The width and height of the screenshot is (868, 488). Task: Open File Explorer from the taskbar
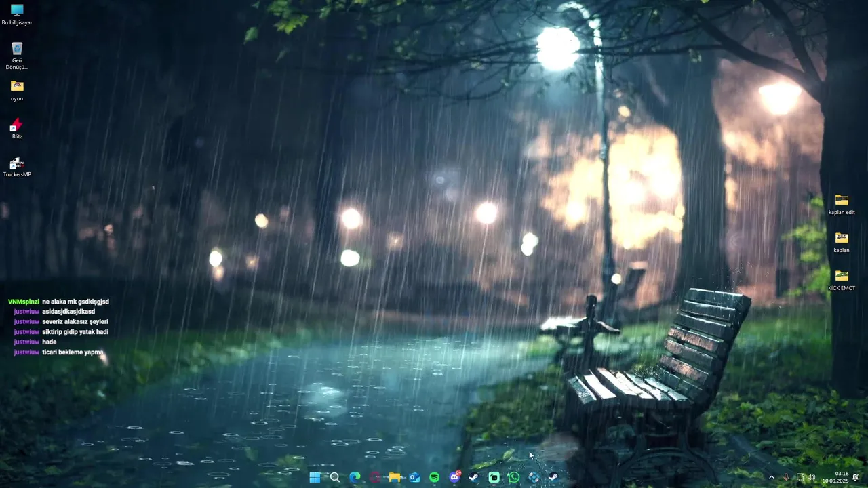[x=395, y=477]
